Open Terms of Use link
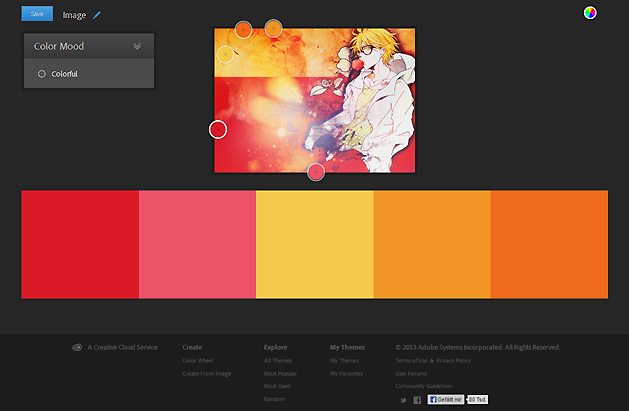 pyautogui.click(x=412, y=360)
